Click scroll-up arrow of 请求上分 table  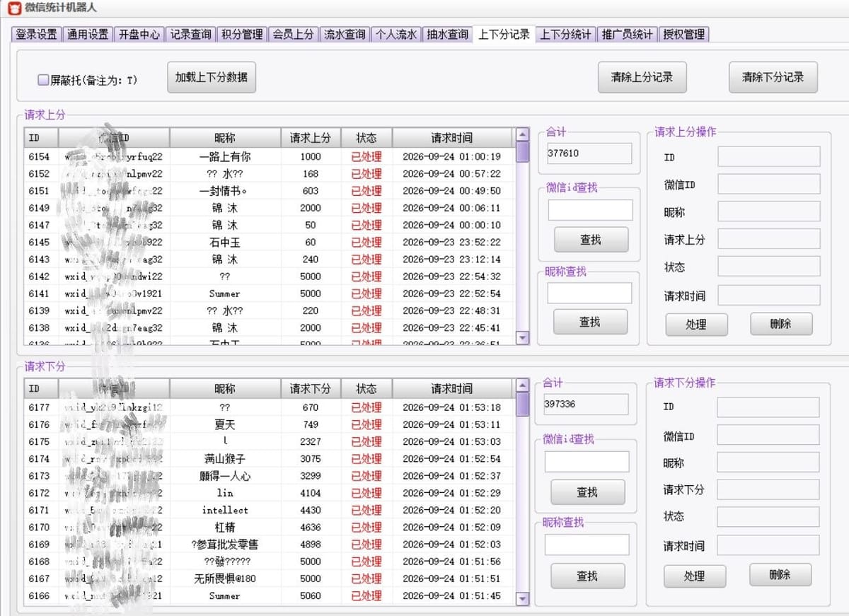523,134
